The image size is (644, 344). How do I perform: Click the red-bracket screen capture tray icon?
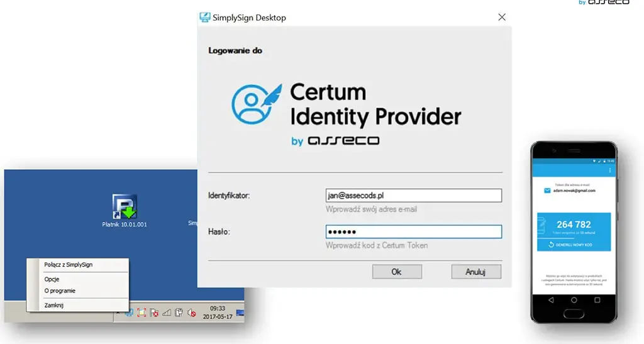pyautogui.click(x=142, y=313)
